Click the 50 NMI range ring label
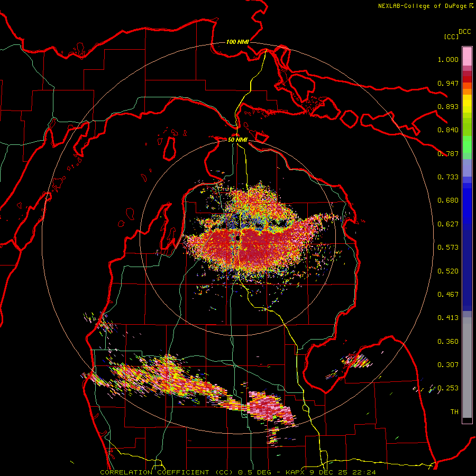Viewport: 476px width, 476px height. coord(237,140)
